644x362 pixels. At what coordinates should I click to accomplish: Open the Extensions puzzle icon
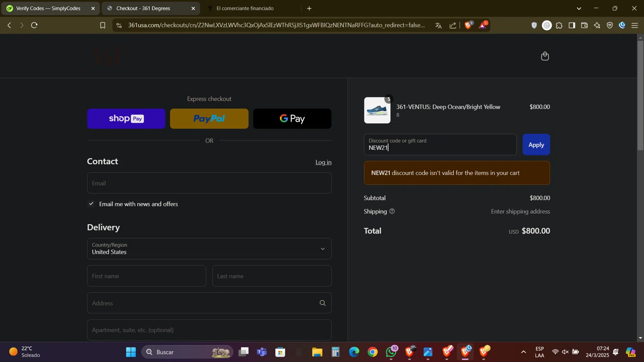pyautogui.click(x=559, y=26)
